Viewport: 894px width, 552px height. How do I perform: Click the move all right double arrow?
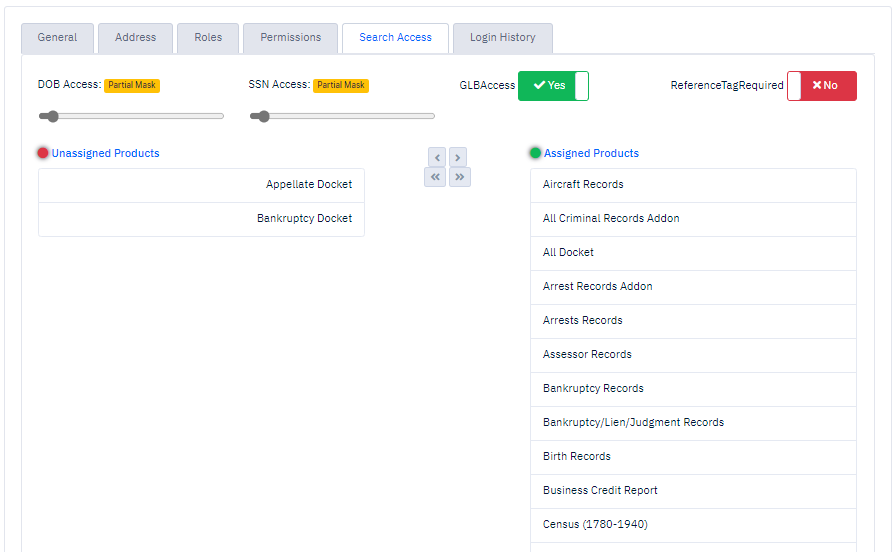[460, 177]
